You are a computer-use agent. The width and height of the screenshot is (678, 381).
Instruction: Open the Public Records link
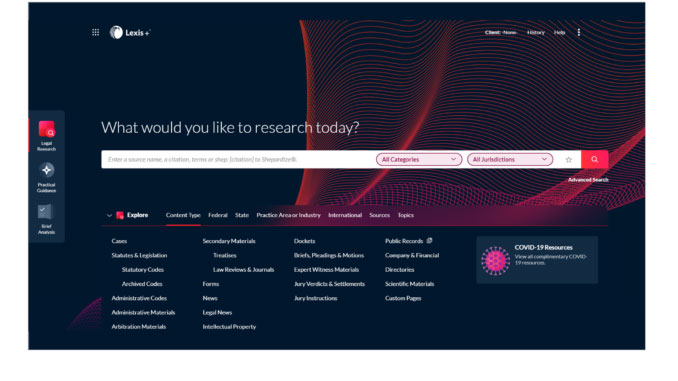click(404, 241)
